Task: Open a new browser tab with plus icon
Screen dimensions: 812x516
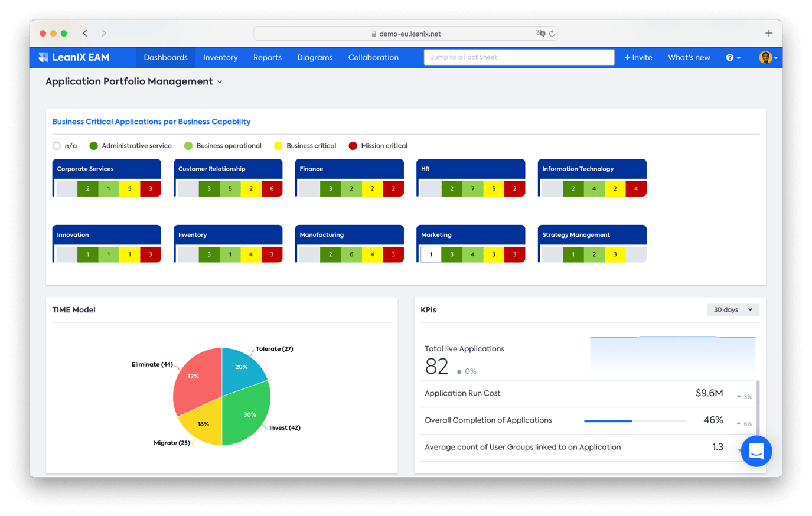Action: [768, 33]
